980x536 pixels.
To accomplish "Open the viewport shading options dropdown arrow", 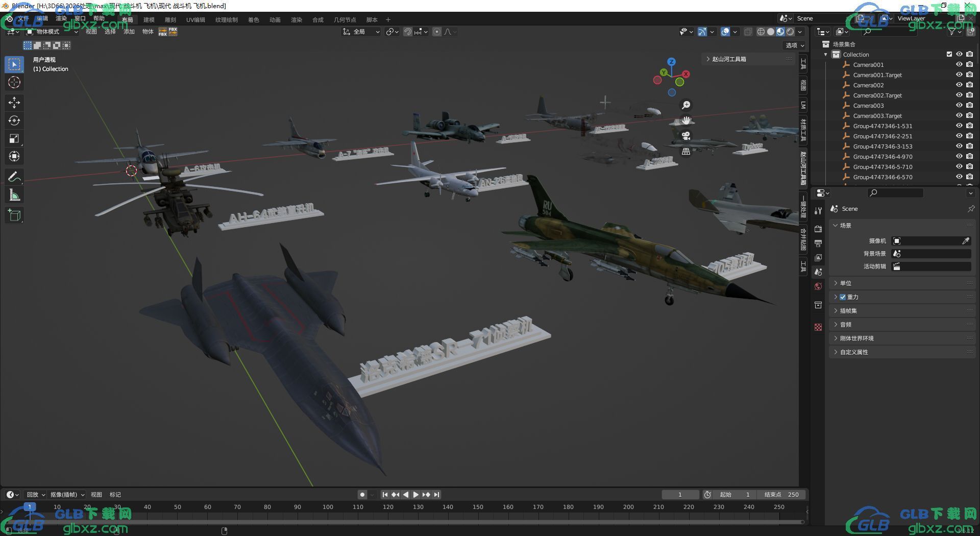I will pyautogui.click(x=800, y=32).
